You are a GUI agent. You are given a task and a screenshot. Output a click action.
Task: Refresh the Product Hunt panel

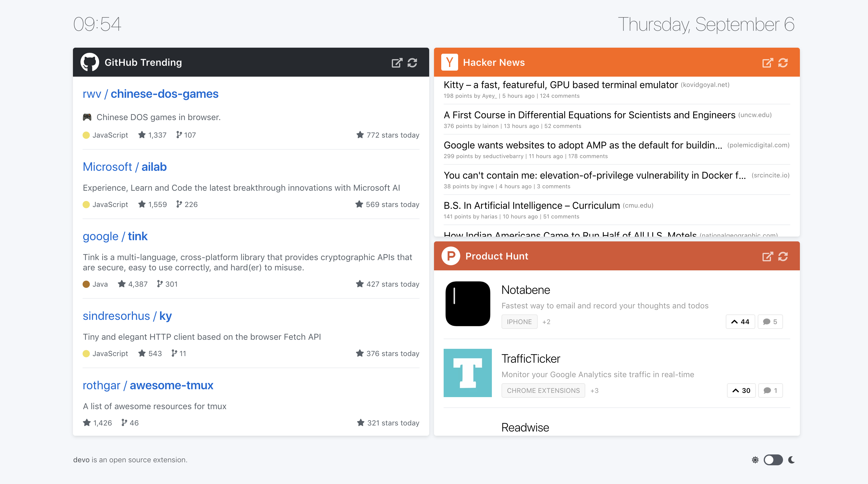[783, 257]
